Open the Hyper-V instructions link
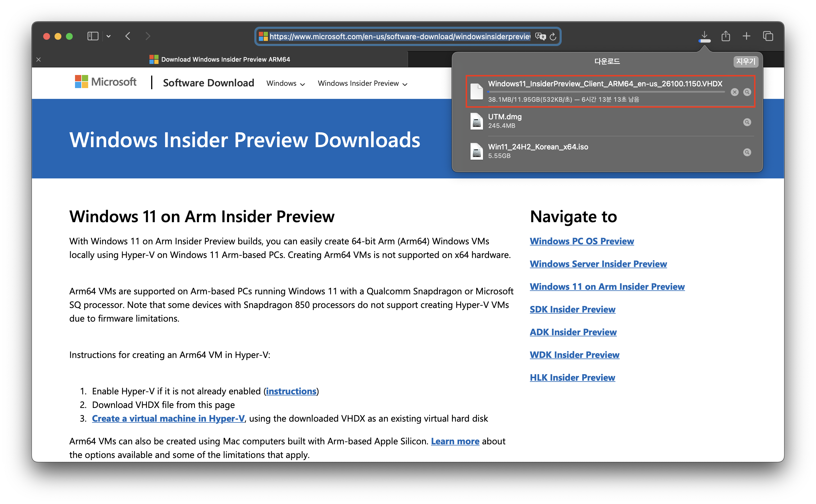 (x=291, y=391)
